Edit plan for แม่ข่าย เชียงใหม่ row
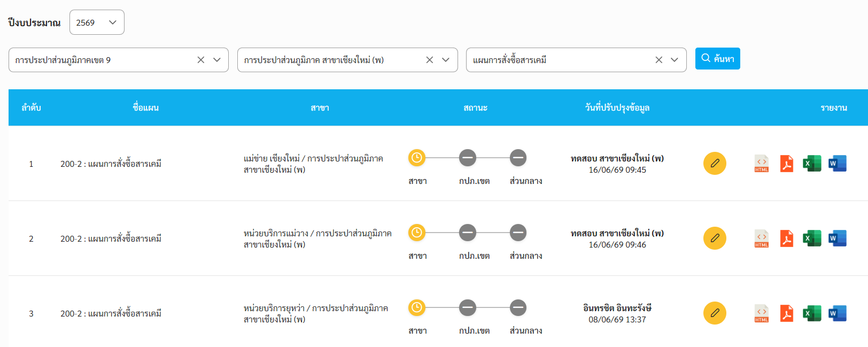 click(x=715, y=163)
